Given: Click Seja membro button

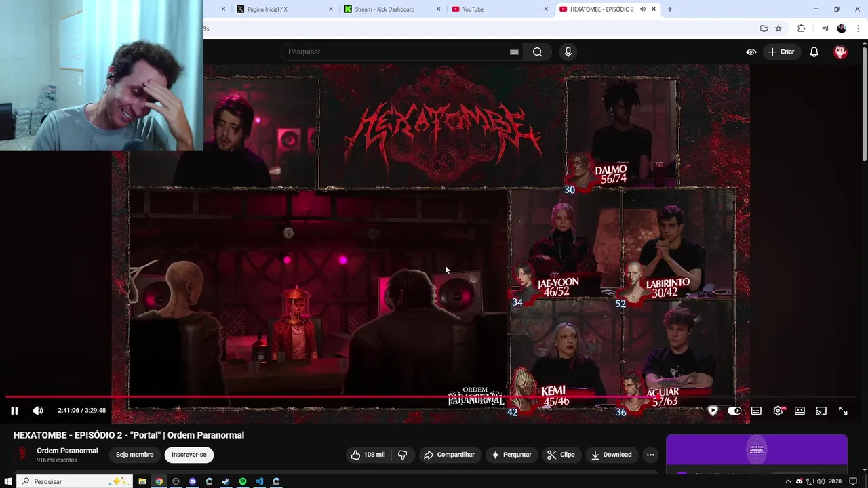Looking at the screenshot, I should click(134, 455).
